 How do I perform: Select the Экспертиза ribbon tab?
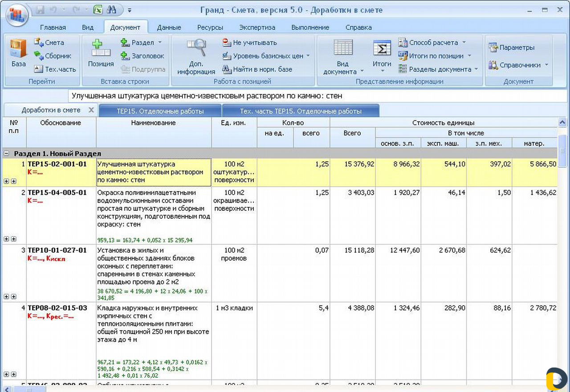(x=257, y=27)
